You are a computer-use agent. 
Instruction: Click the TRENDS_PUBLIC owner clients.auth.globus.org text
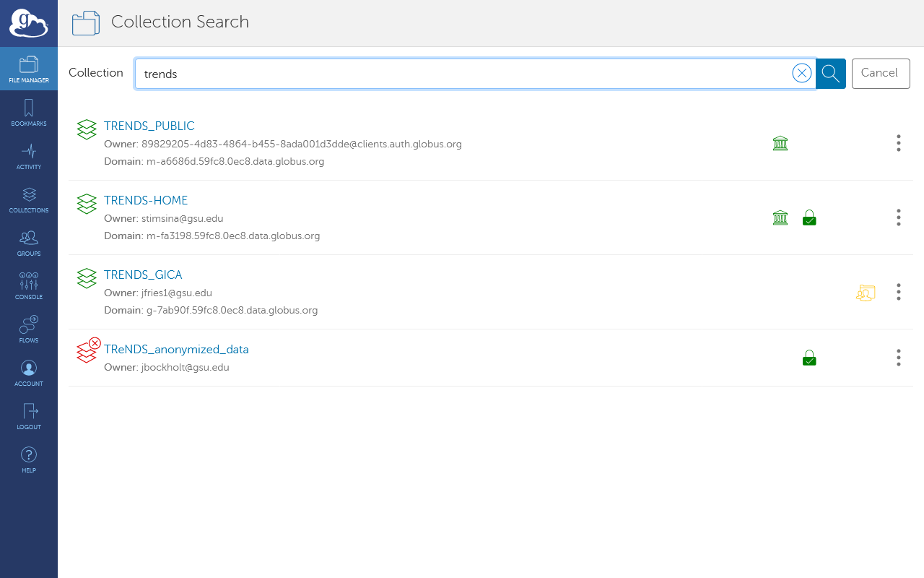(302, 144)
